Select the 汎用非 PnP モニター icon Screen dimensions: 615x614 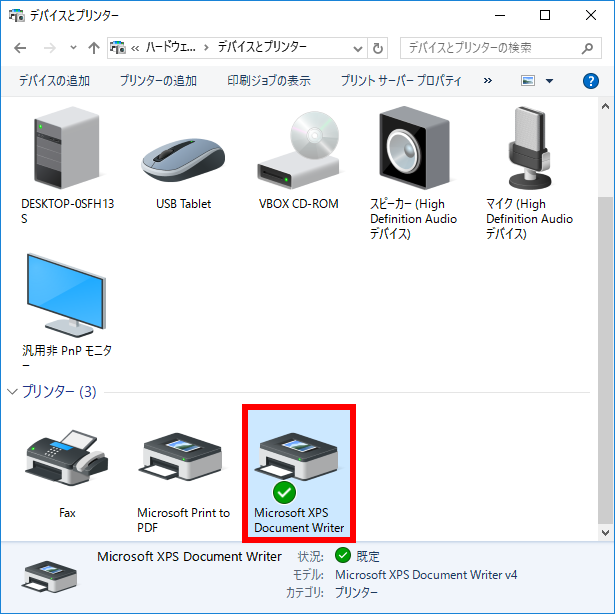66,295
